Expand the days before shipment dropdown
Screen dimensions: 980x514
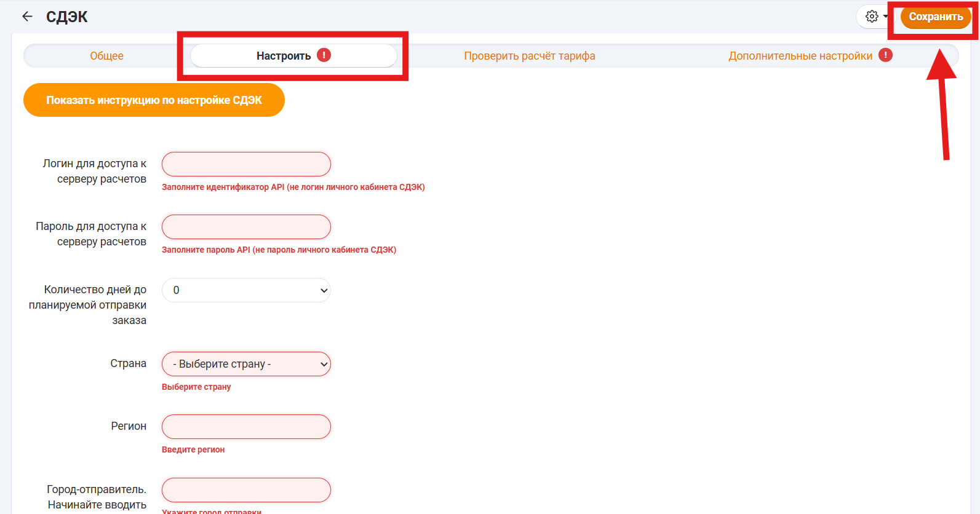[x=246, y=290]
